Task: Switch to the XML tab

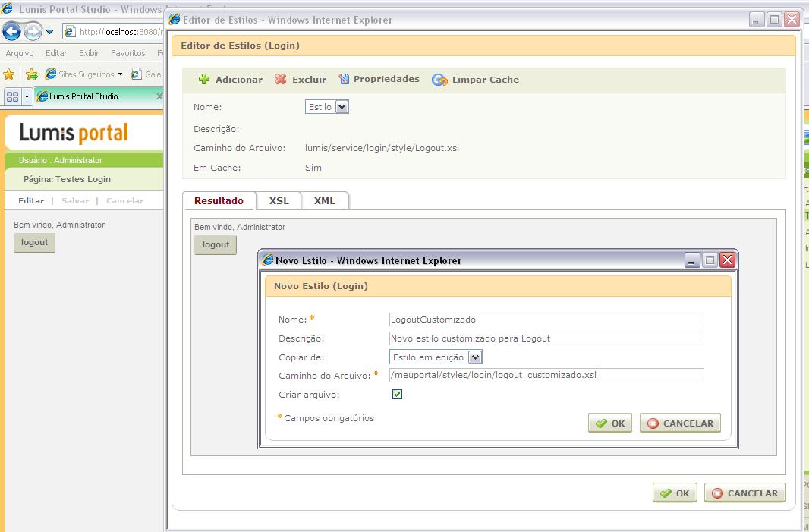Action: 325,200
